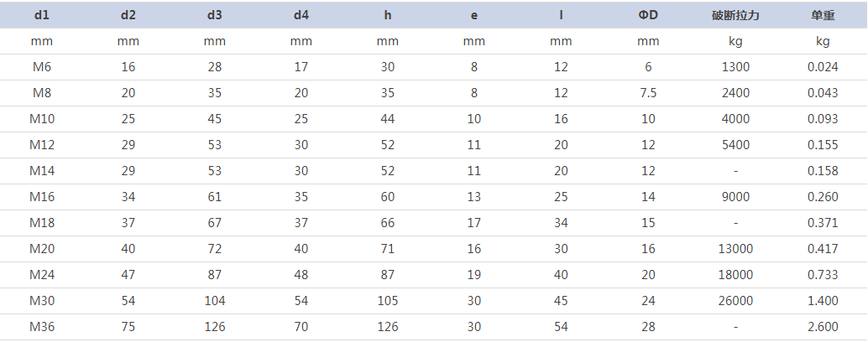This screenshot has width=868, height=342.
Task: Click the d1 column header
Action: [41, 15]
